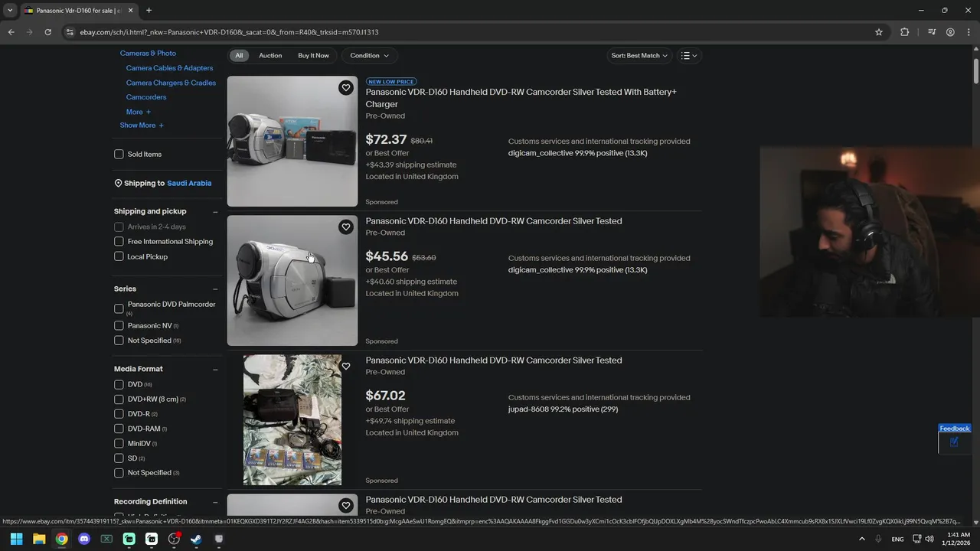This screenshot has height=551, width=980.
Task: Open the $67.02 listing's accessories thumbnail
Action: [292, 419]
